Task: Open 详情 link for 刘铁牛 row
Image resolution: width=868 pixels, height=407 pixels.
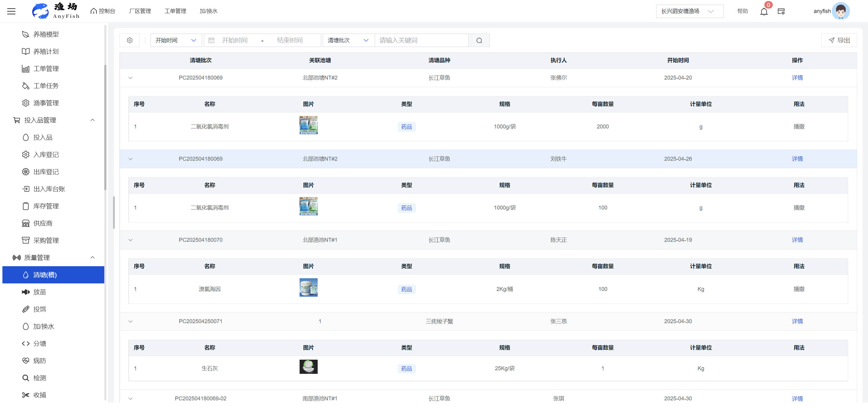Action: [797, 159]
